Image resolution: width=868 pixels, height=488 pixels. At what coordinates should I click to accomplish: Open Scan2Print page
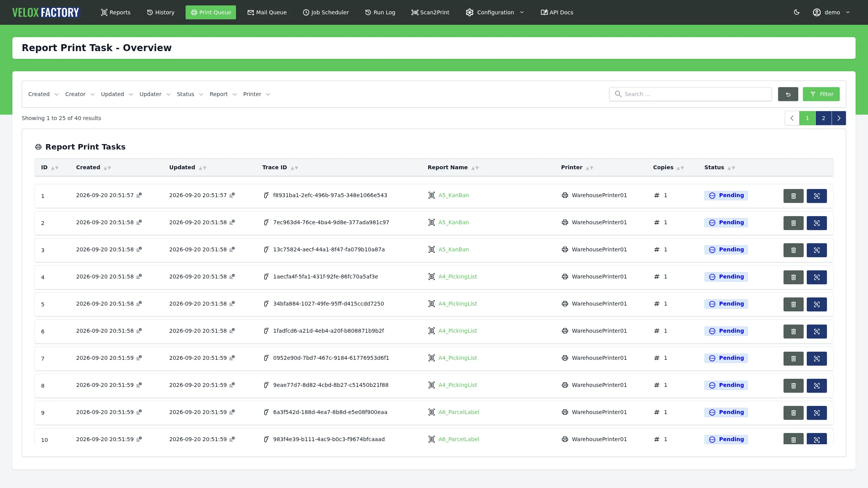coord(430,12)
